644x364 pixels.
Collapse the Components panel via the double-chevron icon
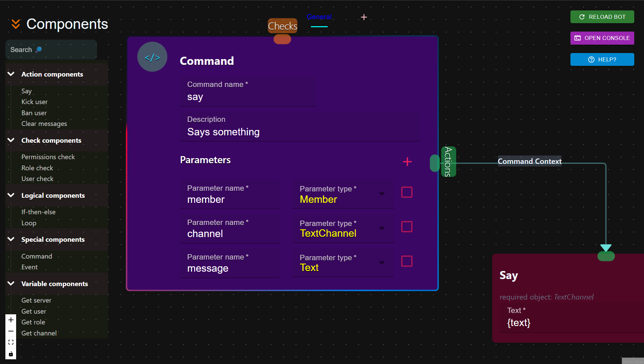pyautogui.click(x=15, y=24)
